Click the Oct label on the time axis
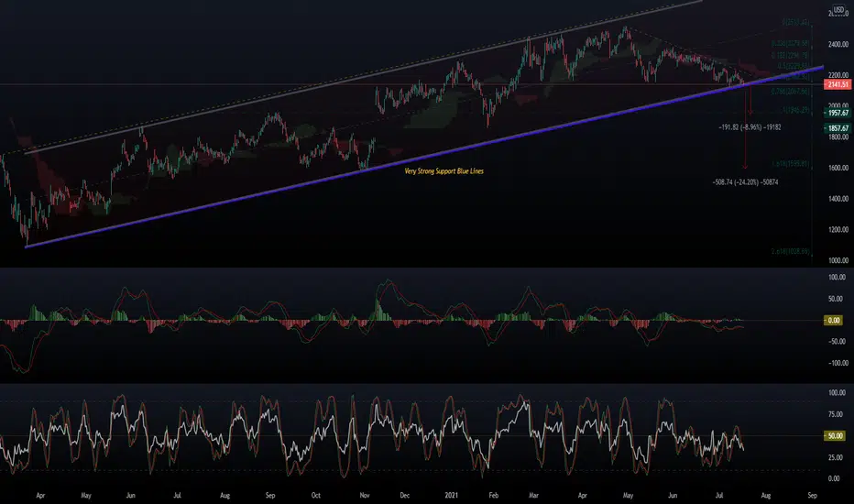Viewport: 854px width, 504px height. pyautogui.click(x=316, y=495)
